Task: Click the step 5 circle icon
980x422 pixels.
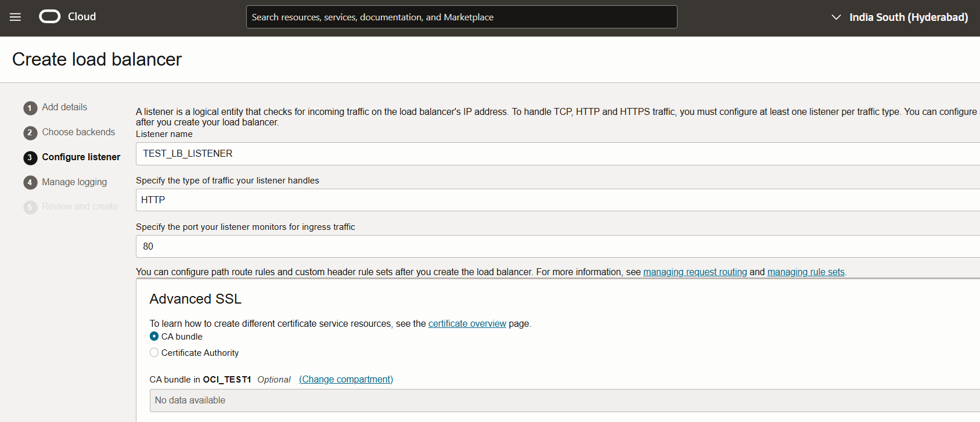Action: coord(30,207)
